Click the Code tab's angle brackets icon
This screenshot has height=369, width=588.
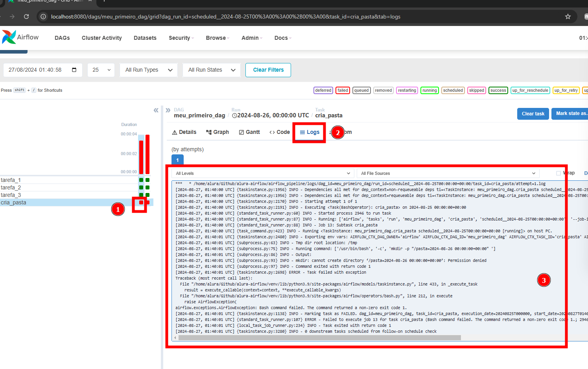tap(272, 132)
